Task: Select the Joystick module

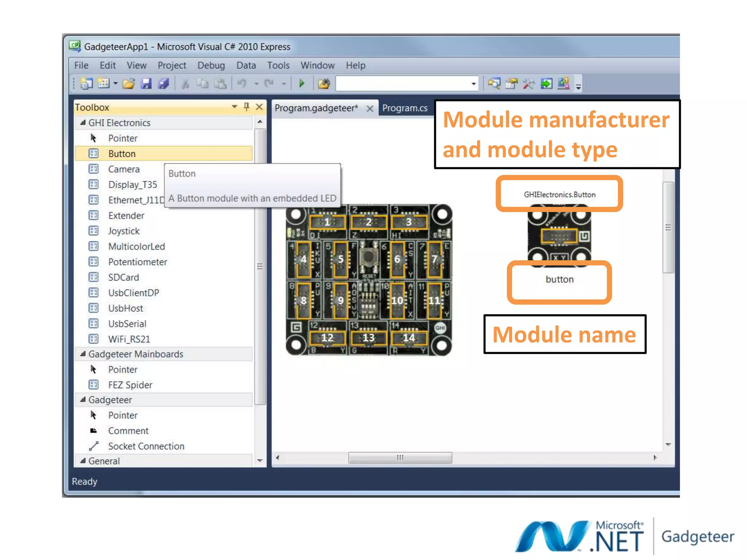Action: [x=163, y=231]
